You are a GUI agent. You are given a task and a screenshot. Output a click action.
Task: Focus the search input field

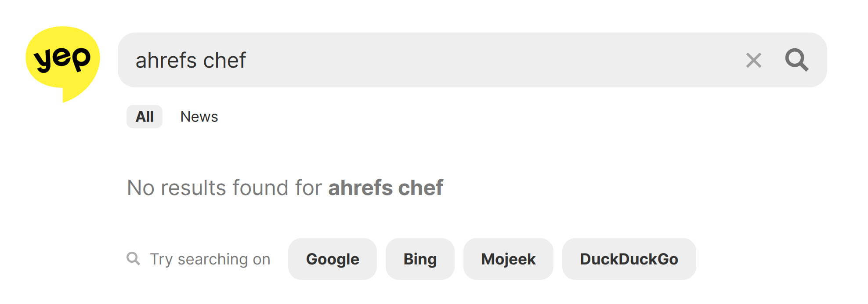pos(439,60)
